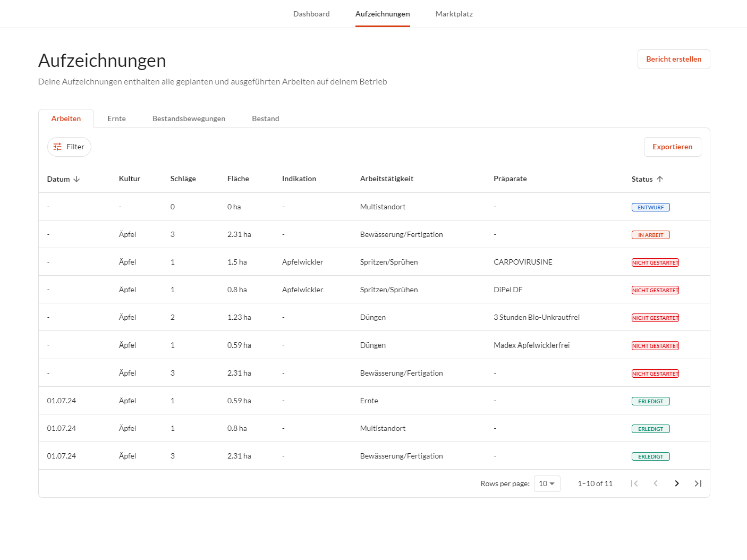Navigate to Dashboard in top menu

(311, 14)
